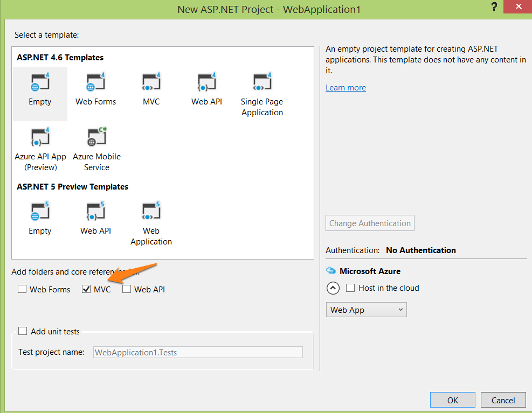Screen dimensions: 532x413
Task: Uncheck the MVC folders checkbox
Action: coord(86,289)
